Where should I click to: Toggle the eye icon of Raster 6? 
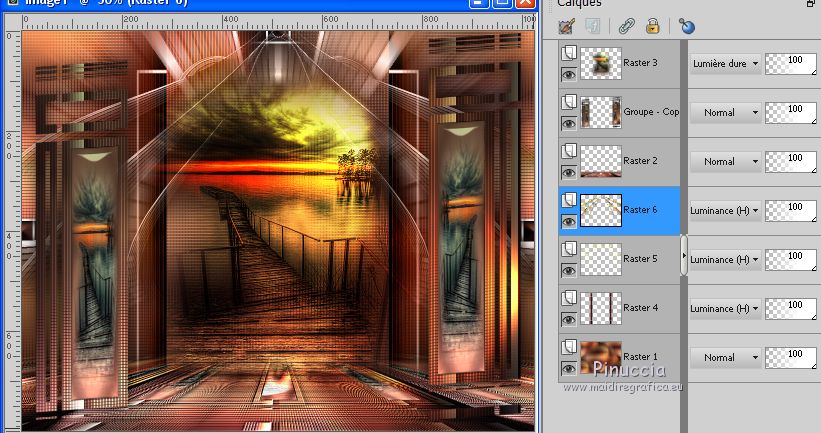[x=569, y=221]
